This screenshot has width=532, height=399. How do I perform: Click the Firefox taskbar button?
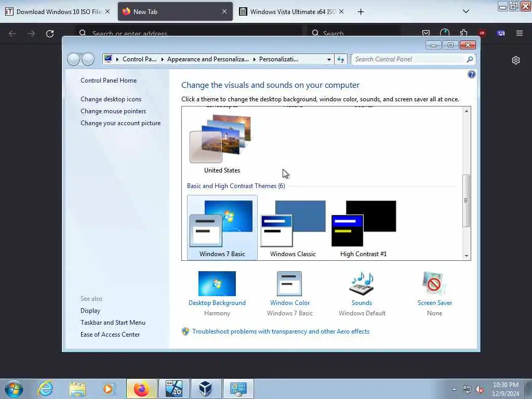tap(142, 389)
